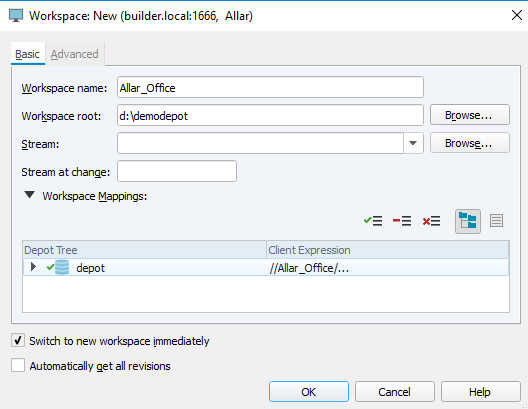Image resolution: width=528 pixels, height=409 pixels.
Task: Click the include tree green checkmark icon
Action: click(373, 221)
